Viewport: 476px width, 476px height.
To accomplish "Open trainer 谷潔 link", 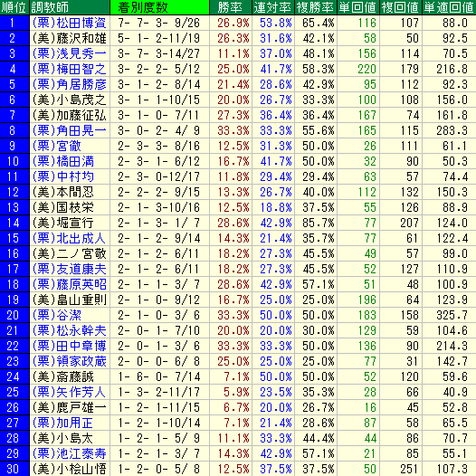I will (57, 315).
